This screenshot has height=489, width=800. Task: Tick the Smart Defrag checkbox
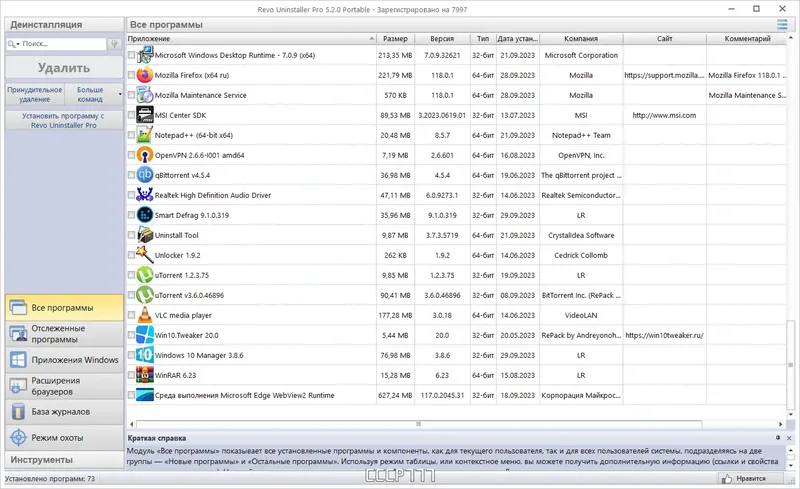(x=131, y=215)
